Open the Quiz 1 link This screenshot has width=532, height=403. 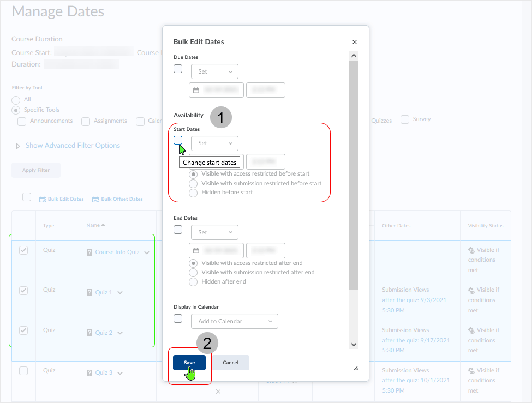(104, 292)
